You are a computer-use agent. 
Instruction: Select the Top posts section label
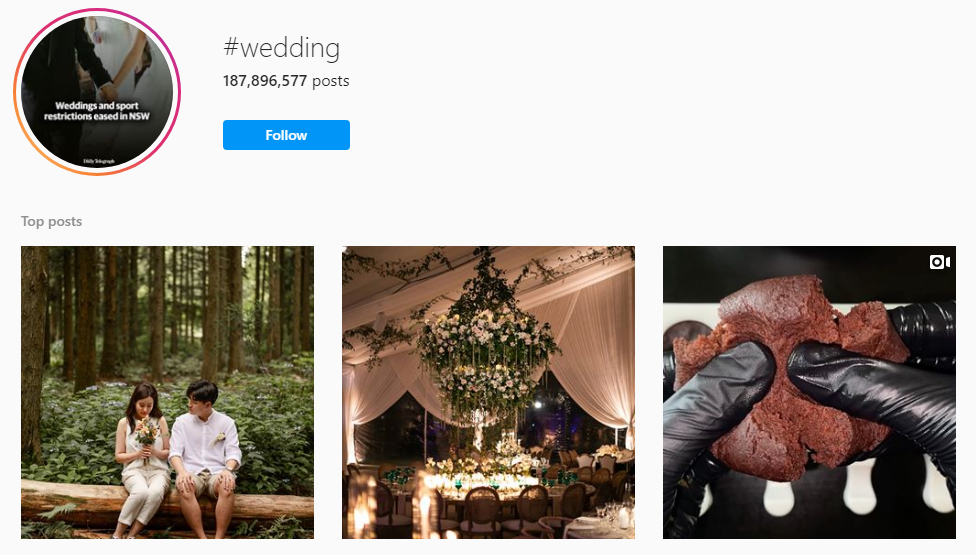[x=52, y=222]
